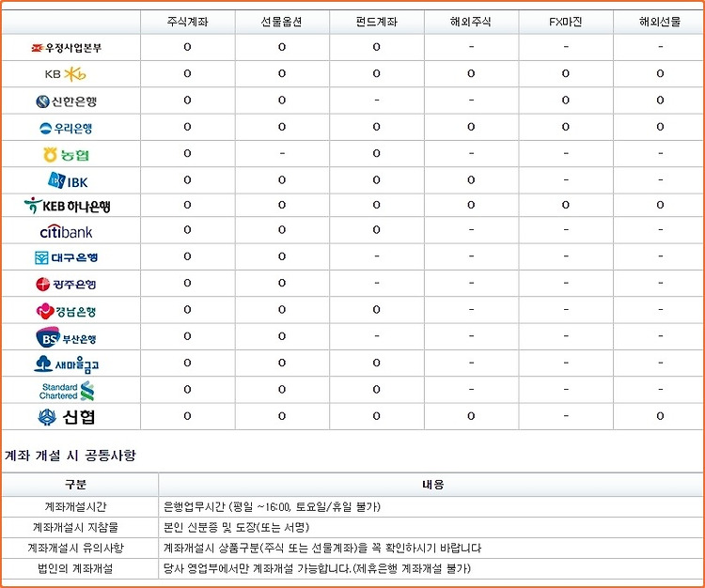705x588 pixels.
Task: Click the IBK bank logo
Action: point(68,180)
